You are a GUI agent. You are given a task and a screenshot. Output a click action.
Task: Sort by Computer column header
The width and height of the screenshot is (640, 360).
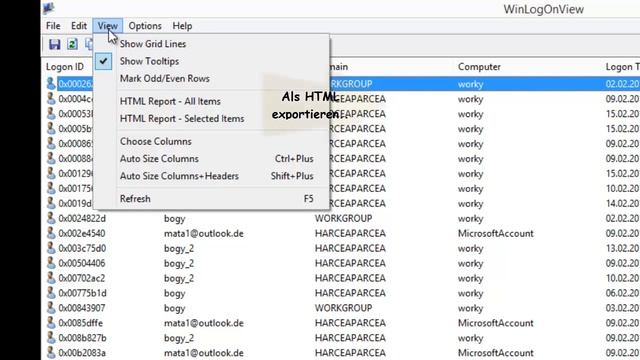point(479,67)
